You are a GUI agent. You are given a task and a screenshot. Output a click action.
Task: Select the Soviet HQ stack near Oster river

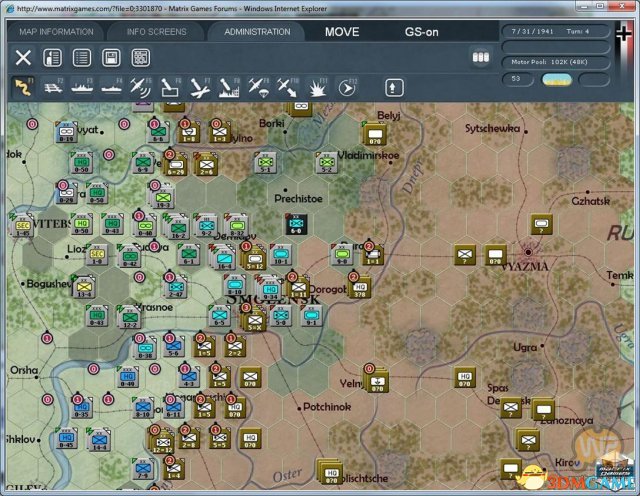pyautogui.click(x=331, y=473)
